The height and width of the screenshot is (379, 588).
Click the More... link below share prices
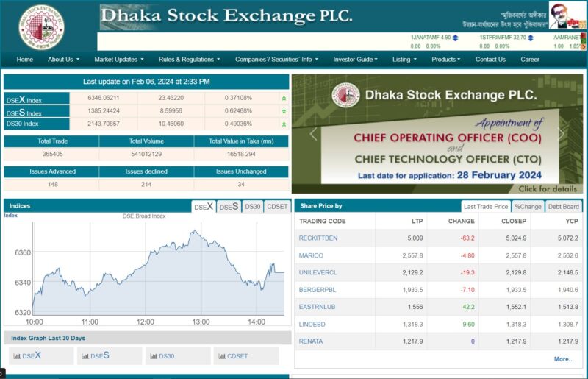[564, 359]
